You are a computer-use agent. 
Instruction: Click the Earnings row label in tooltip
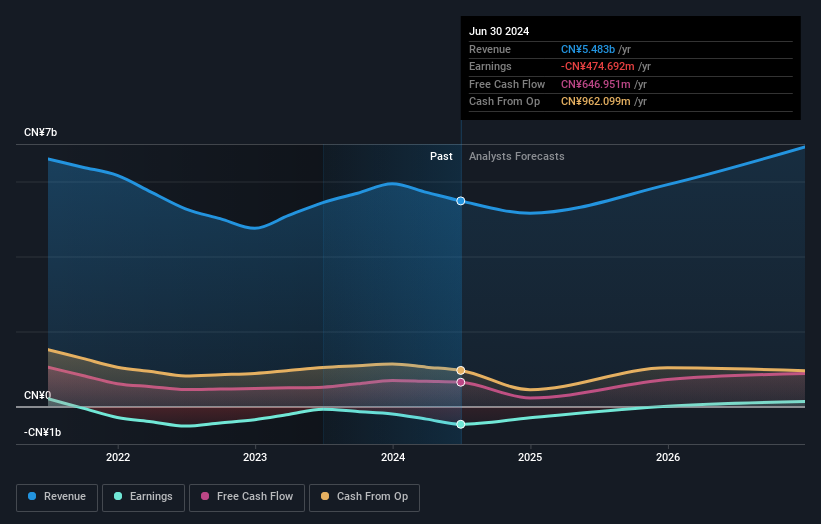pos(490,66)
